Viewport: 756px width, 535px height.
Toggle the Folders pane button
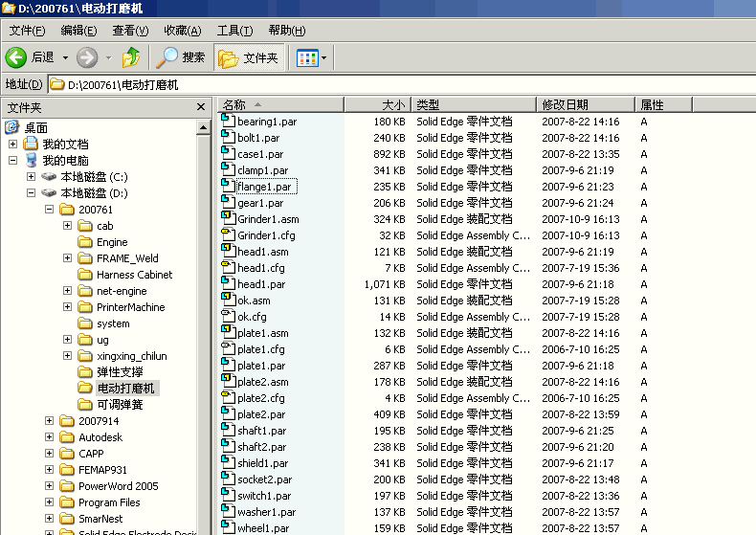(248, 57)
